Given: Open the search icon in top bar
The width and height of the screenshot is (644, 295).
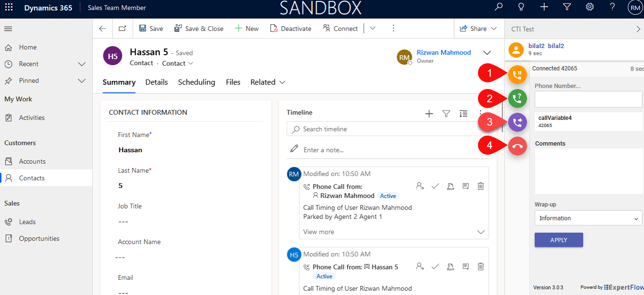Looking at the screenshot, I should click(498, 7).
